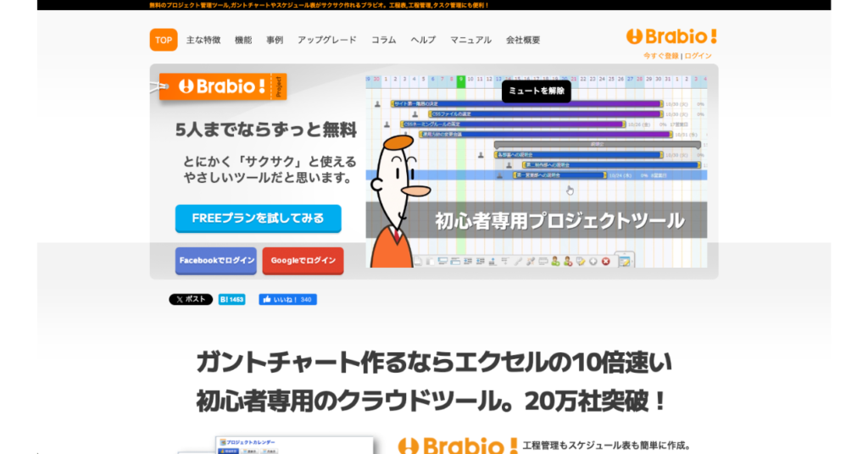Click the red delete X icon in video toolbar
This screenshot has width=868, height=454.
click(x=605, y=261)
